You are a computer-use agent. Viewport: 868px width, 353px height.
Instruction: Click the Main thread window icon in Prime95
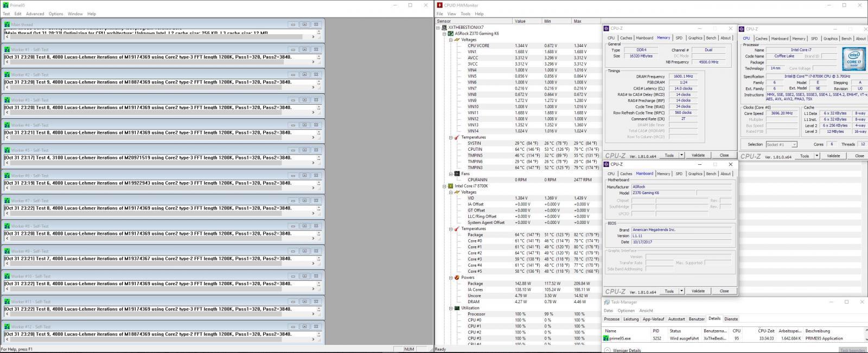point(7,24)
